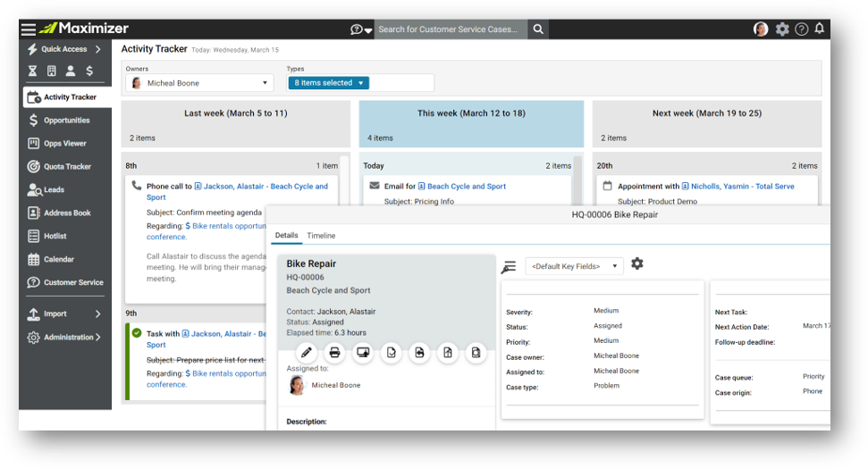868x468 pixels.
Task: Click the phone icon on the 8th activity
Action: tap(136, 186)
